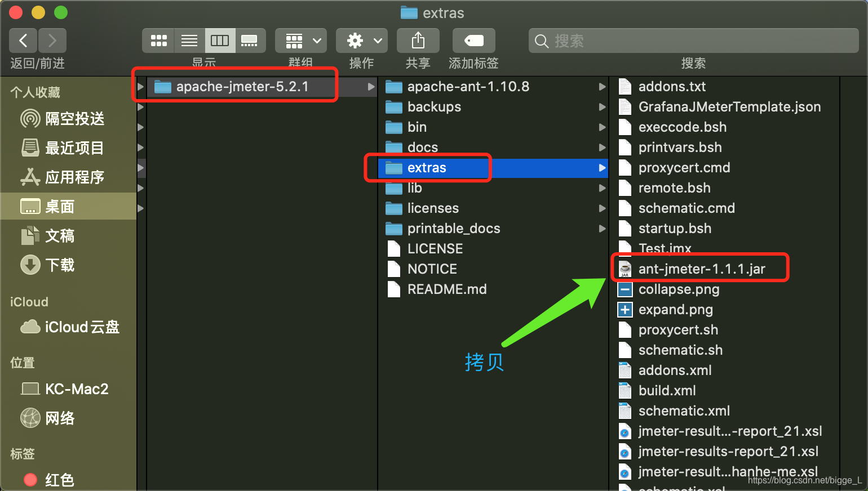Open Downloads in the sidebar

68,265
